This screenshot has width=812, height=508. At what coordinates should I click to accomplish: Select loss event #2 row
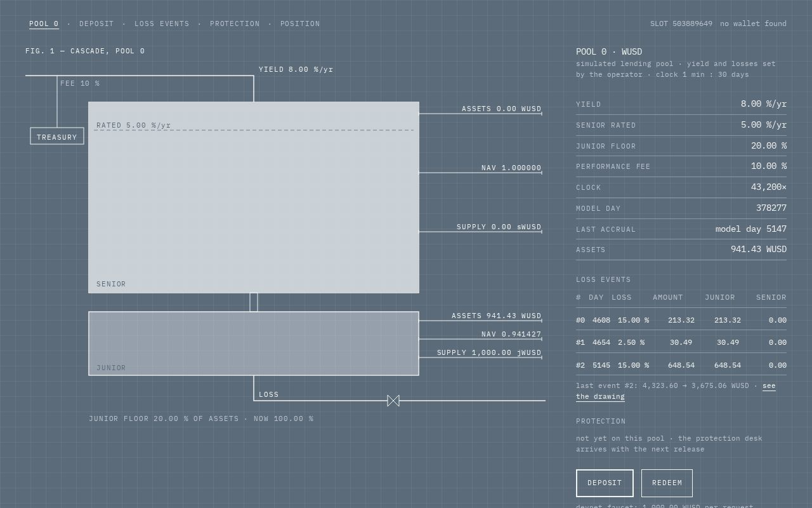[681, 365]
